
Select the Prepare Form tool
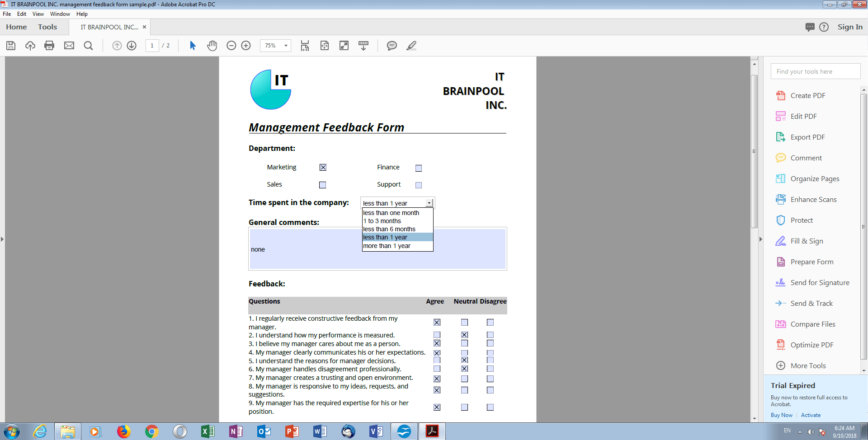(811, 262)
